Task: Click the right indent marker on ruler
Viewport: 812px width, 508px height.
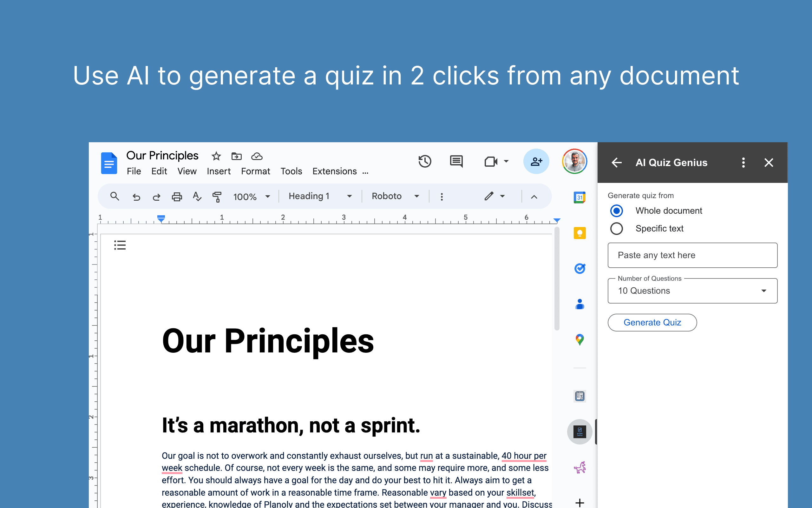Action: click(x=557, y=220)
